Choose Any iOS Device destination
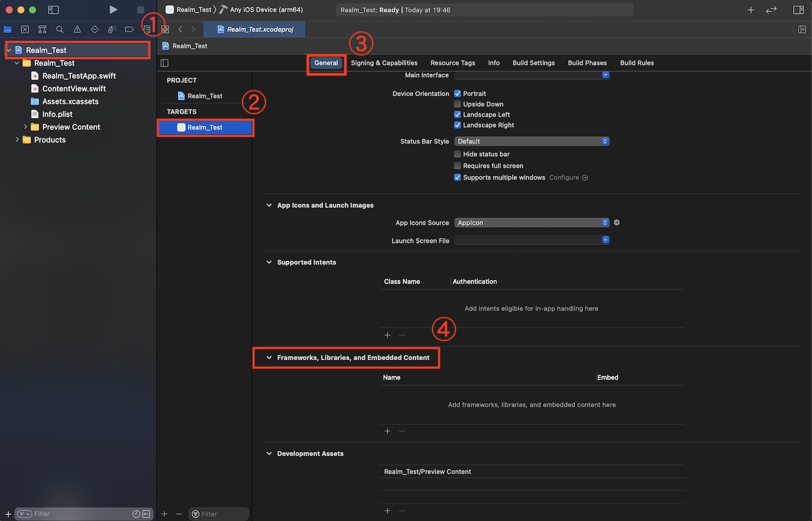 (262, 10)
